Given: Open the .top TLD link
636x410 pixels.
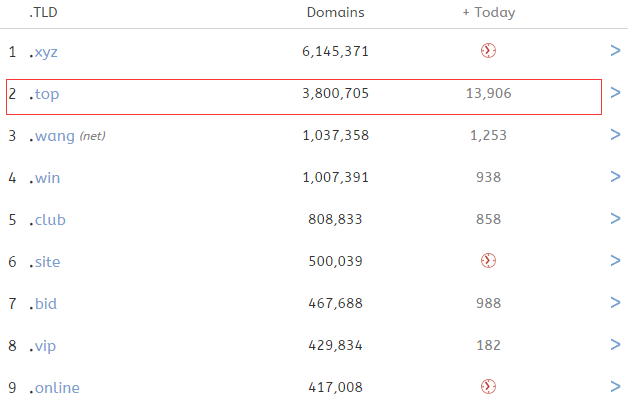Looking at the screenshot, I should pyautogui.click(x=44, y=94).
